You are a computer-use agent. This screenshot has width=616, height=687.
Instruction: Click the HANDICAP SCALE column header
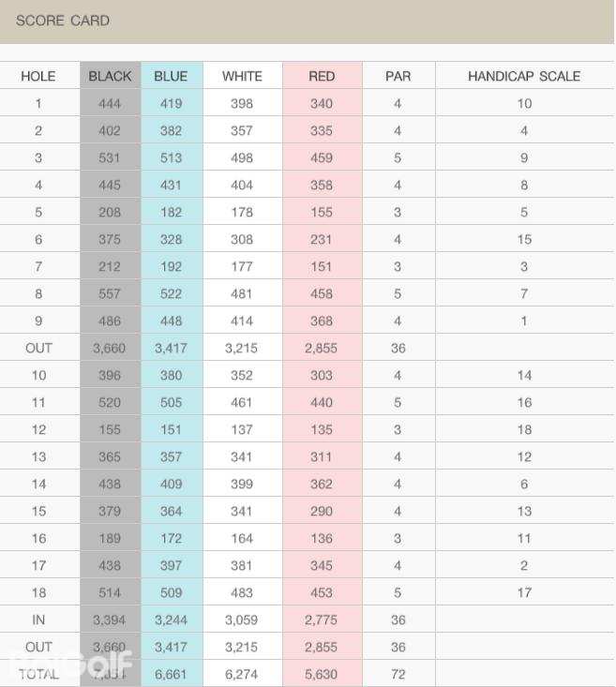(524, 76)
